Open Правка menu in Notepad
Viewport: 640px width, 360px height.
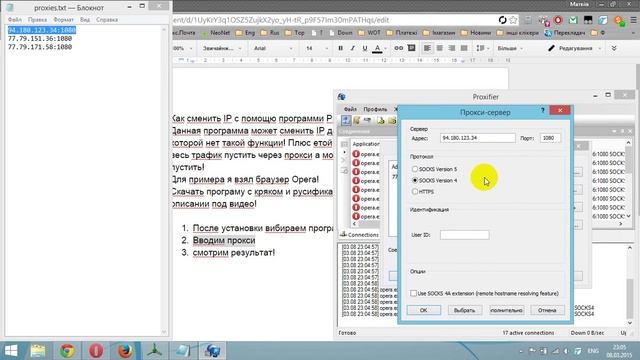tap(38, 20)
